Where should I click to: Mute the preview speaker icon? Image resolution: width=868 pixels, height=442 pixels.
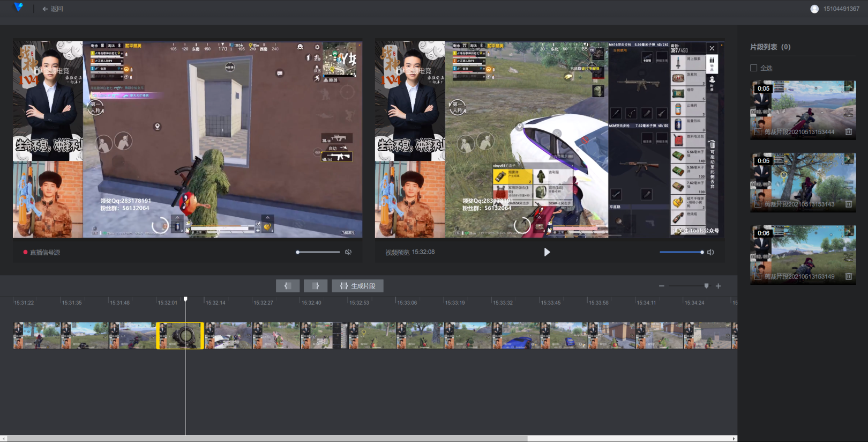pyautogui.click(x=710, y=252)
